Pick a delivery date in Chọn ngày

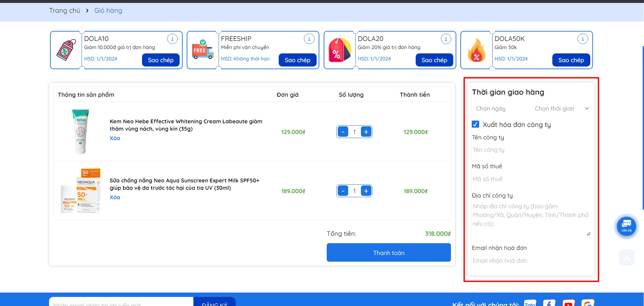pos(502,108)
